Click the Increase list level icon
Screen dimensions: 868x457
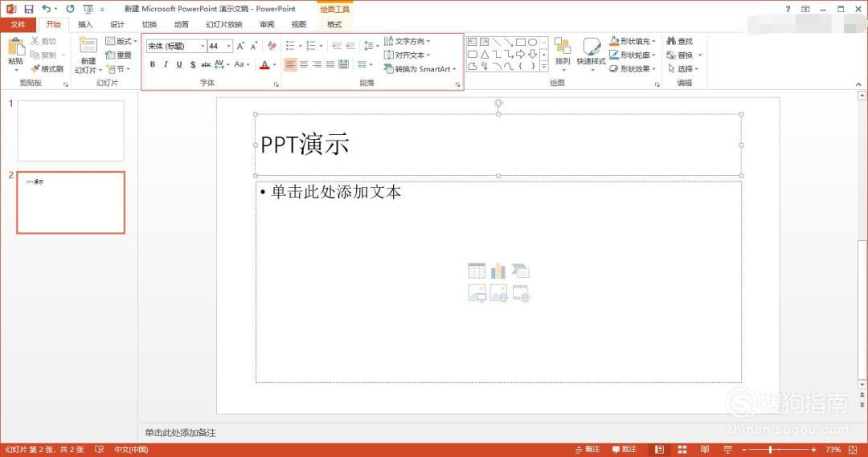[x=350, y=46]
